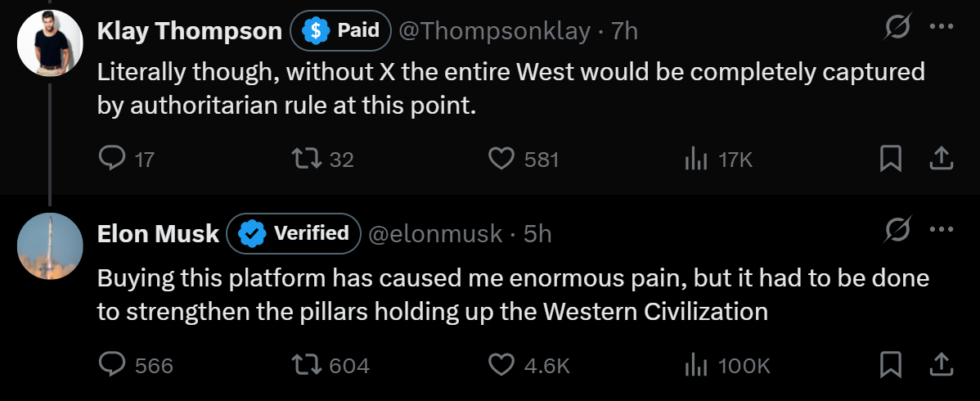Open the @Thompsonklay profile handle
980x401 pixels.
[x=493, y=31]
